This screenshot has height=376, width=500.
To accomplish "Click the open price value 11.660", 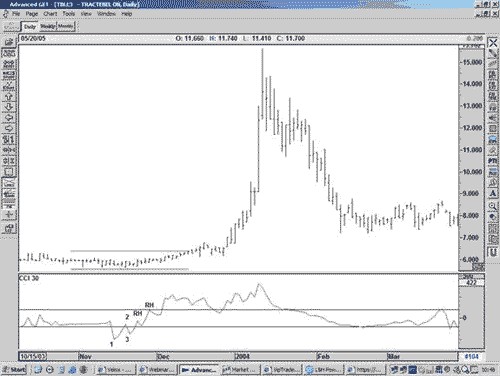I will [x=194, y=38].
